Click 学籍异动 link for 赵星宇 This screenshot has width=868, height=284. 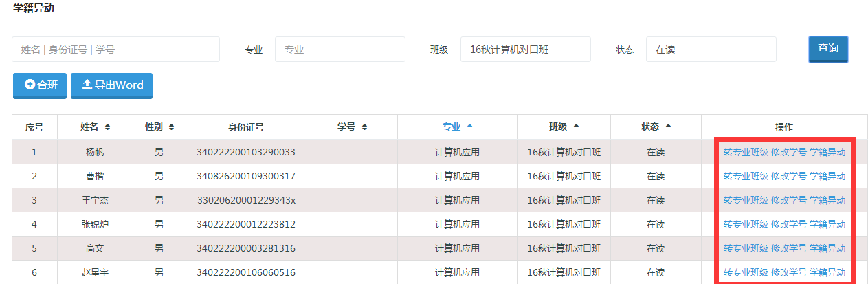point(827,272)
